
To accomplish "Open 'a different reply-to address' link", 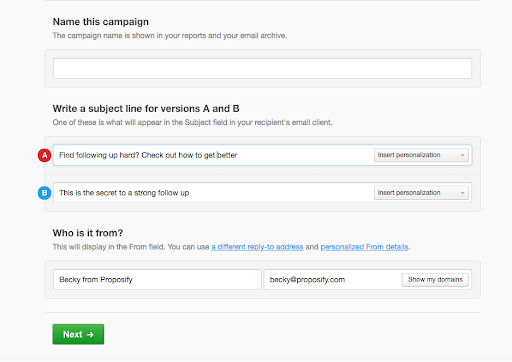I will point(257,247).
